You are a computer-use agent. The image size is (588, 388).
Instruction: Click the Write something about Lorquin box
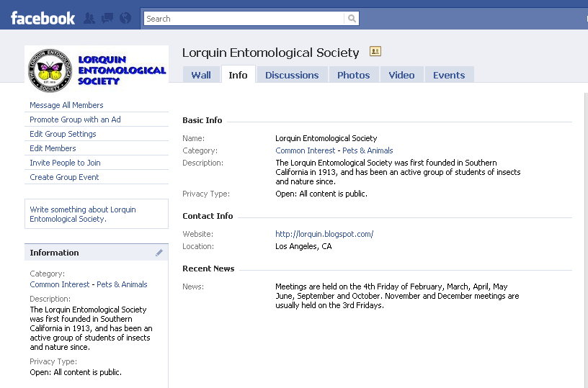(x=97, y=214)
